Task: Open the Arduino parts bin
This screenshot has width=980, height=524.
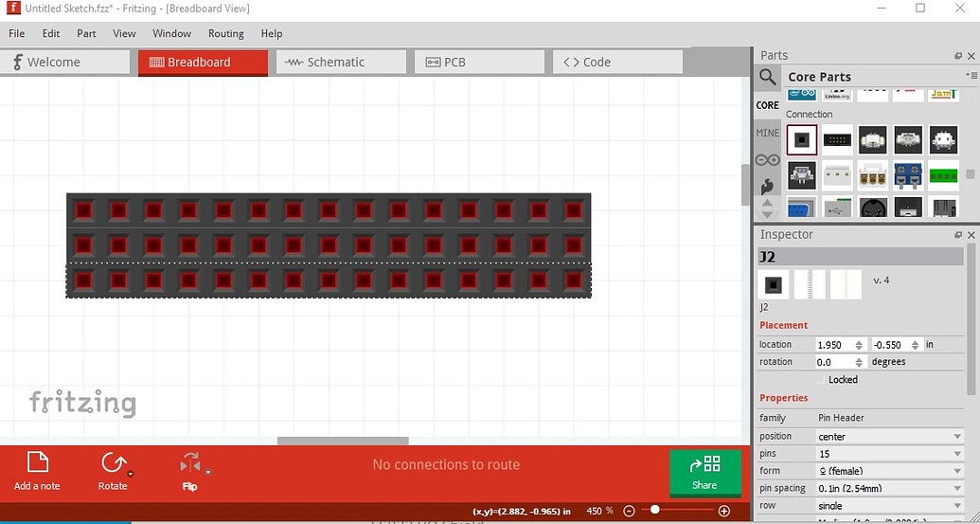Action: click(768, 160)
